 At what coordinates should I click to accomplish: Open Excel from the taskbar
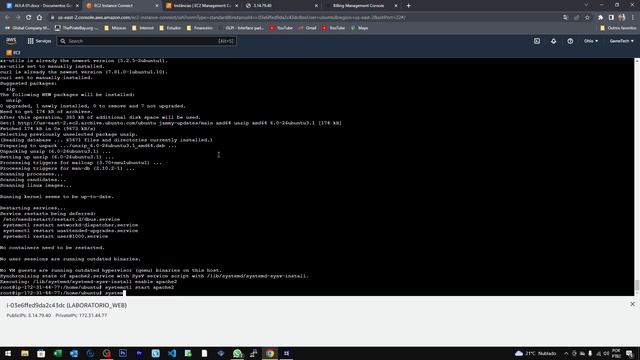[x=58, y=353]
